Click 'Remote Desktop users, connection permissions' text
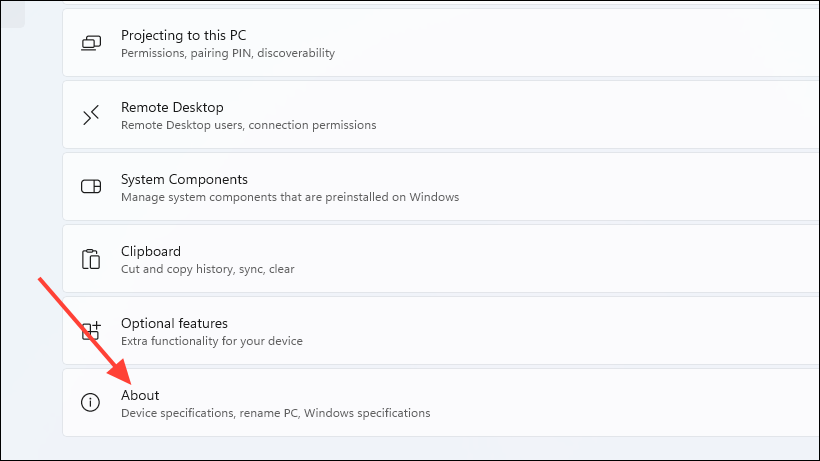 click(248, 125)
